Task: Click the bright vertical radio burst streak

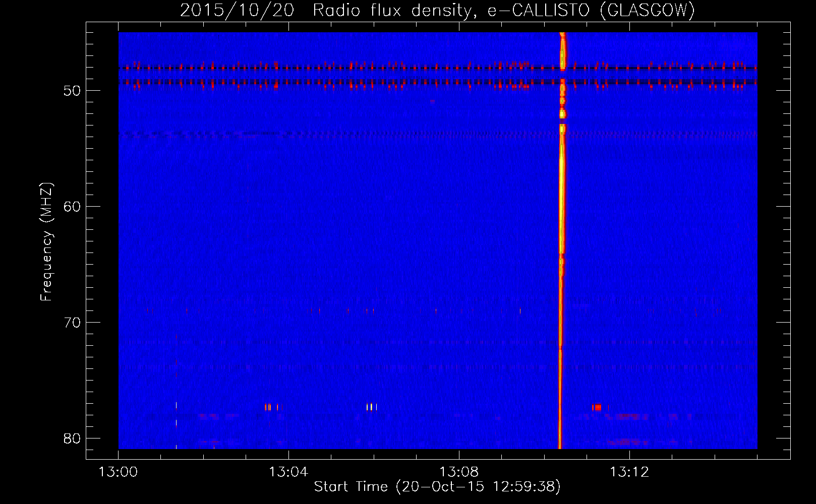Action: click(x=561, y=240)
